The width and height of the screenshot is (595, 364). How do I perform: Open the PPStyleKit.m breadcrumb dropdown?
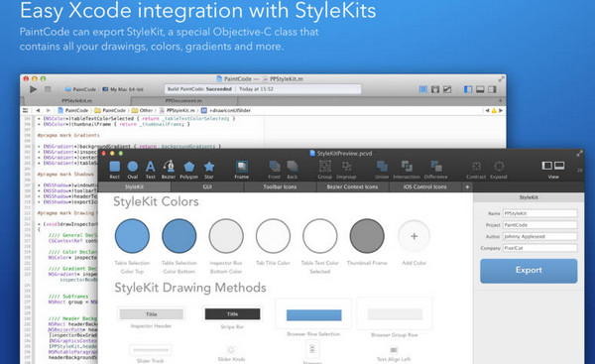(178, 110)
